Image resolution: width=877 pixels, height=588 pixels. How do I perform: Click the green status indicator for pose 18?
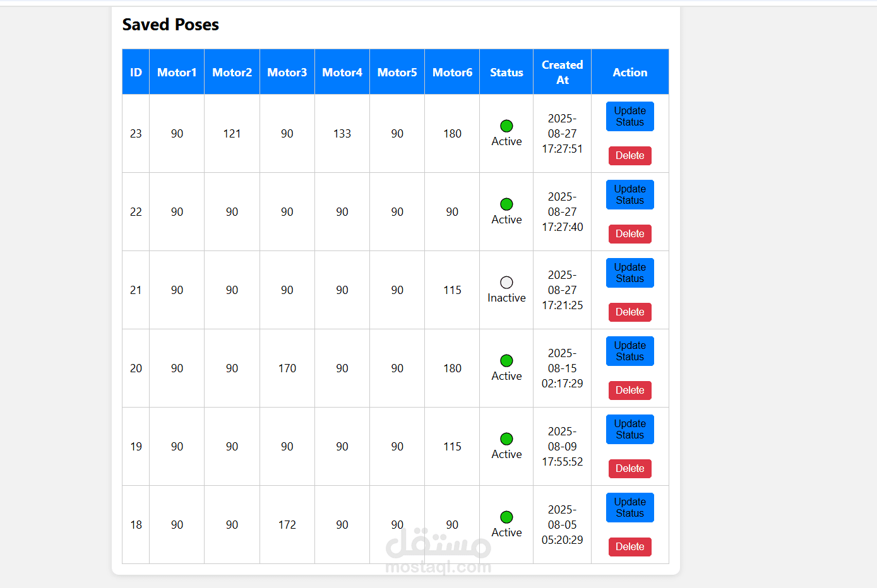tap(506, 517)
